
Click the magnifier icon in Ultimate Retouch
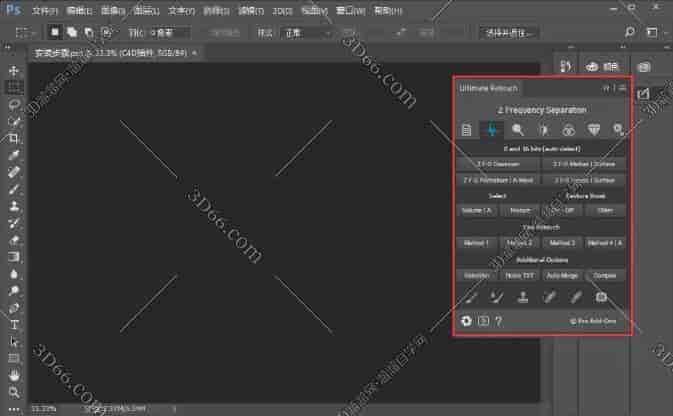point(517,129)
